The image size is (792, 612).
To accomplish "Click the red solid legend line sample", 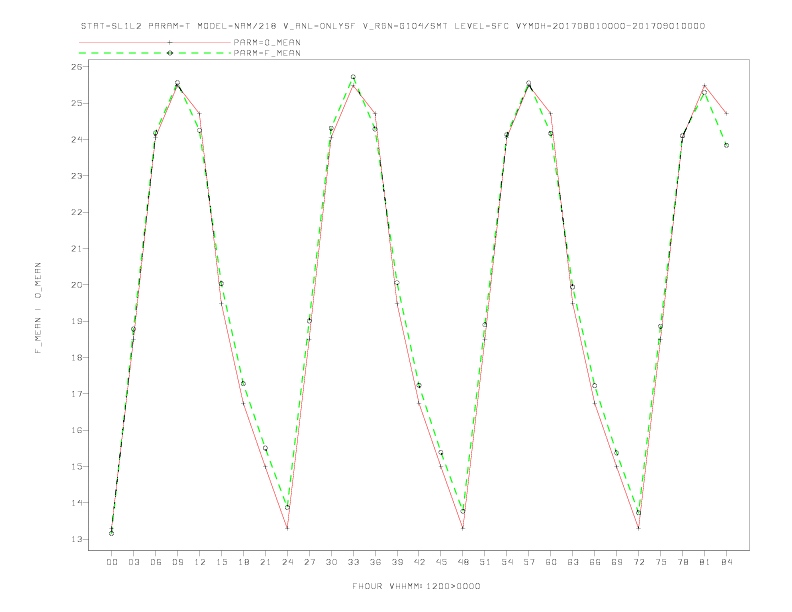I will click(x=156, y=42).
